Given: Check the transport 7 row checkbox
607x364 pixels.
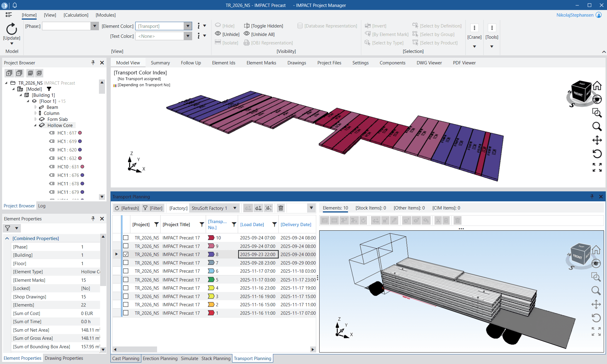Looking at the screenshot, I should coord(126,263).
